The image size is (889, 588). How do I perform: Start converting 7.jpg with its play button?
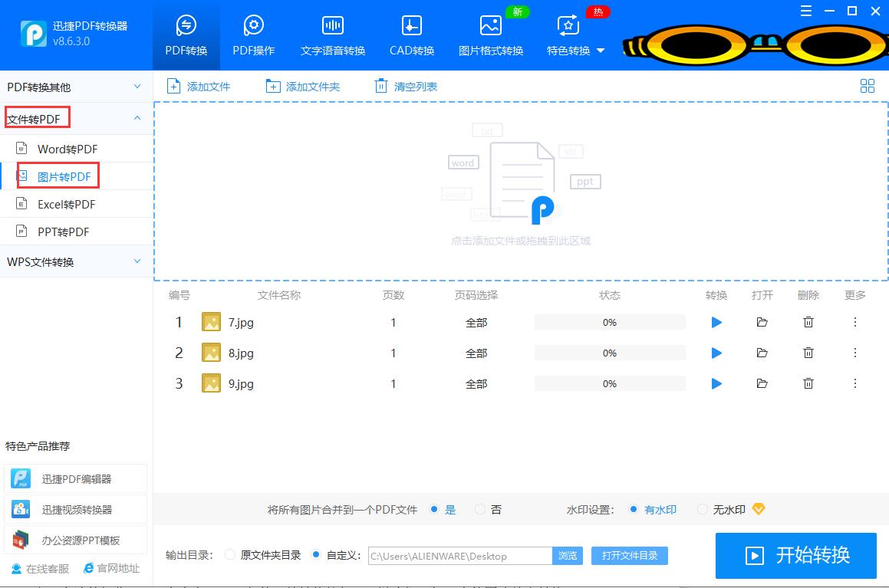tap(716, 322)
